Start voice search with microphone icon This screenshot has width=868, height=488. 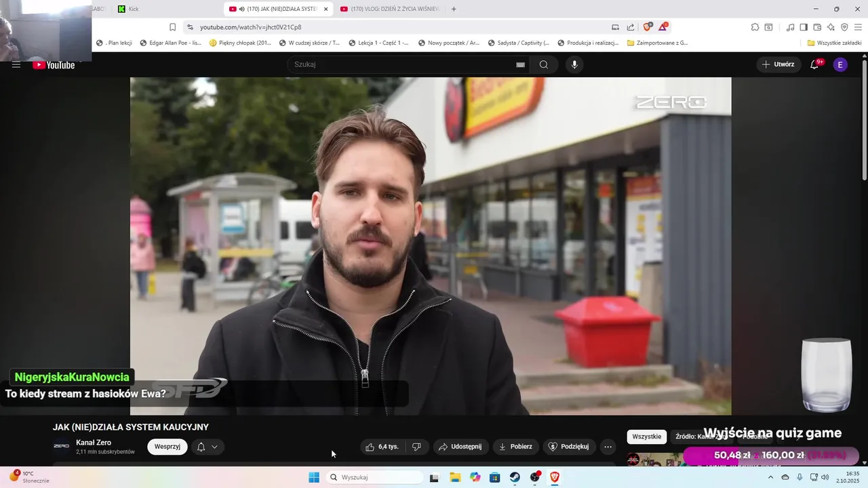coord(574,64)
